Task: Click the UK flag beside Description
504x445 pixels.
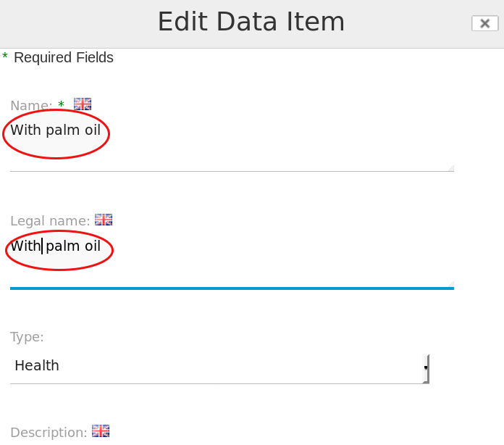Action: [101, 431]
